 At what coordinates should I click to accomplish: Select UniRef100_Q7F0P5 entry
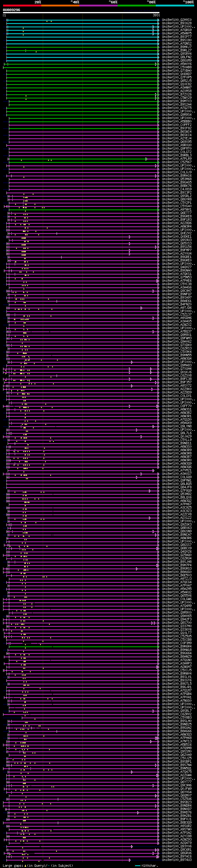click(177, 77)
